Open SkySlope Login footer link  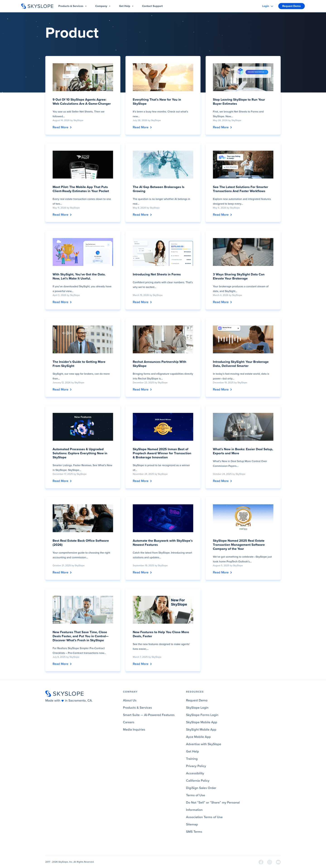[x=197, y=708]
